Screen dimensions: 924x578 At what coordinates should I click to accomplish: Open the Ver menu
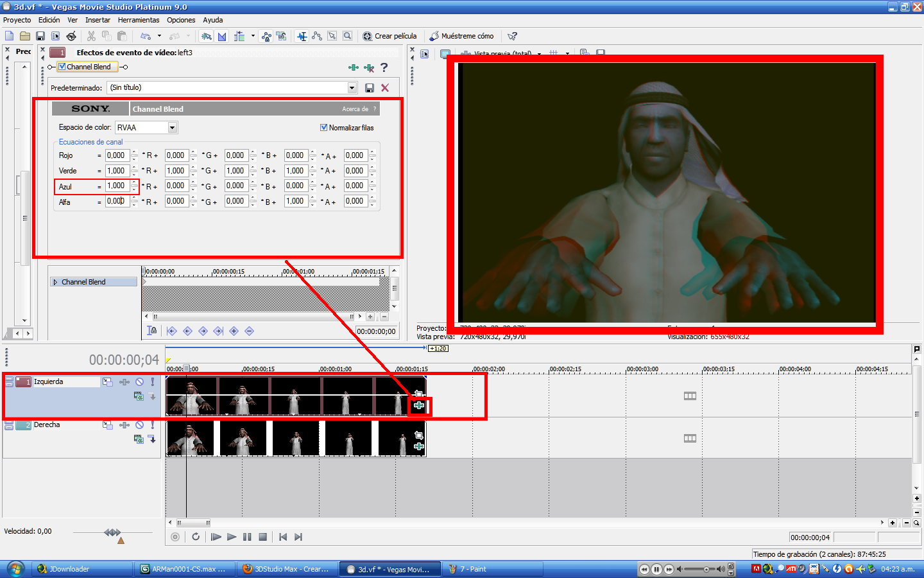point(73,20)
